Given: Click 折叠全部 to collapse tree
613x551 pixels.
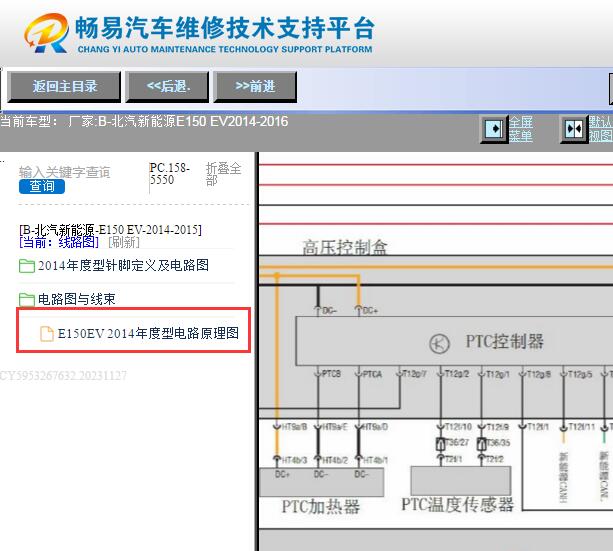Looking at the screenshot, I should [x=223, y=174].
